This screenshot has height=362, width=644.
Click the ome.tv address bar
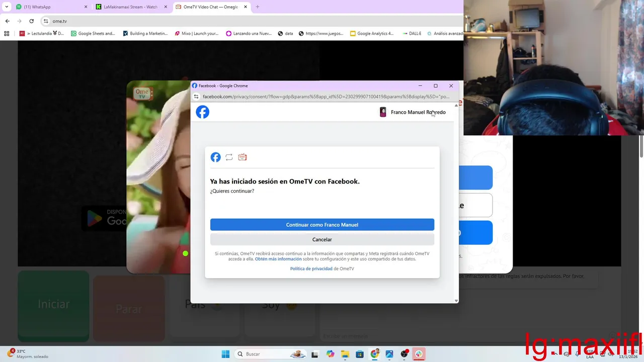pyautogui.click(x=252, y=21)
